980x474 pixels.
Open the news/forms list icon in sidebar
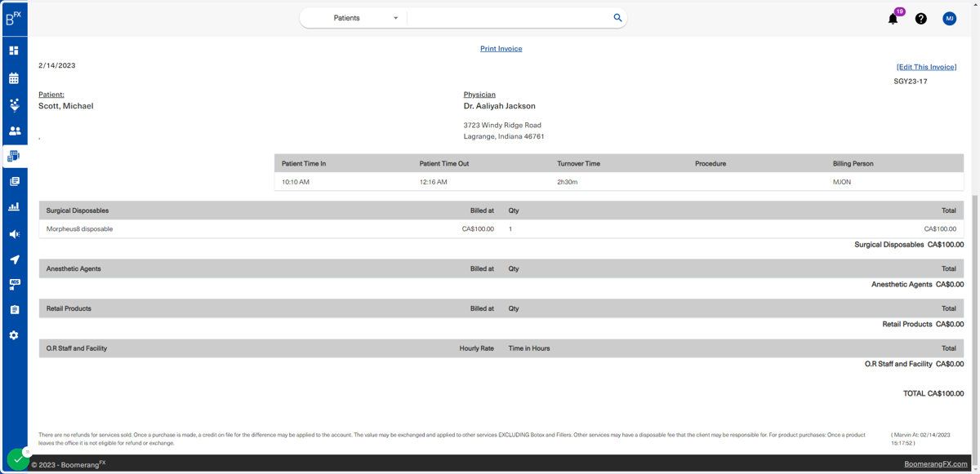[x=14, y=181]
